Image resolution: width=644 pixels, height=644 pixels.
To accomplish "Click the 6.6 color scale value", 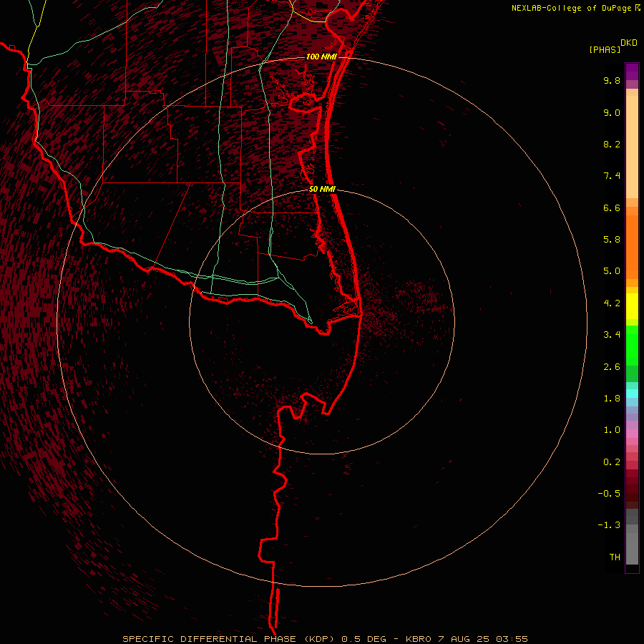I will click(x=612, y=208).
